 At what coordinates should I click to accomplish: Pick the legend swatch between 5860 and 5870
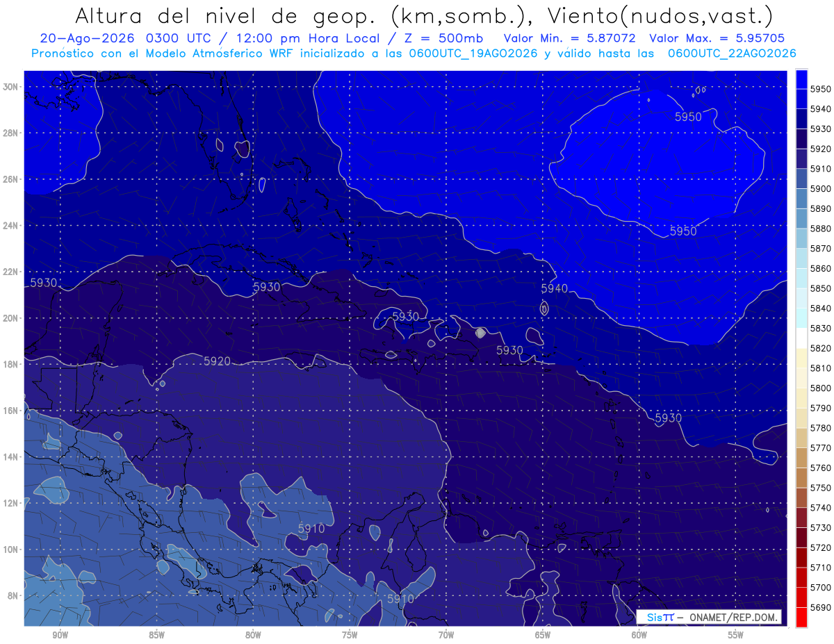point(801,258)
